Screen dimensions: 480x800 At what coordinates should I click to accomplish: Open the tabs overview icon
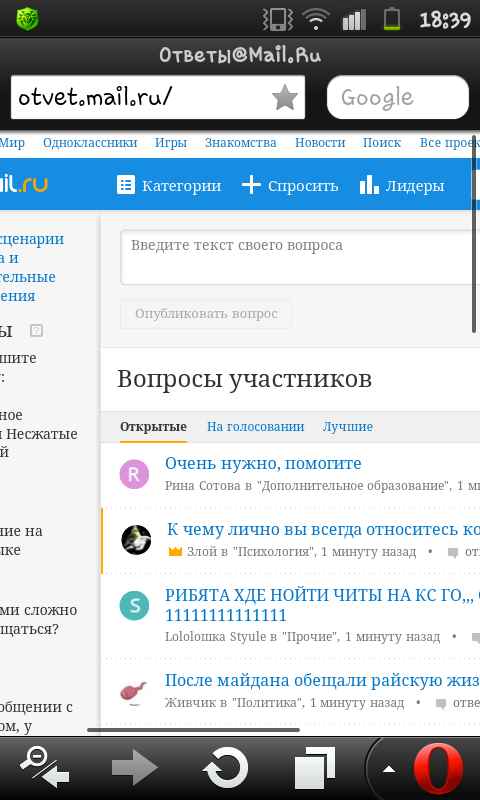click(x=315, y=767)
